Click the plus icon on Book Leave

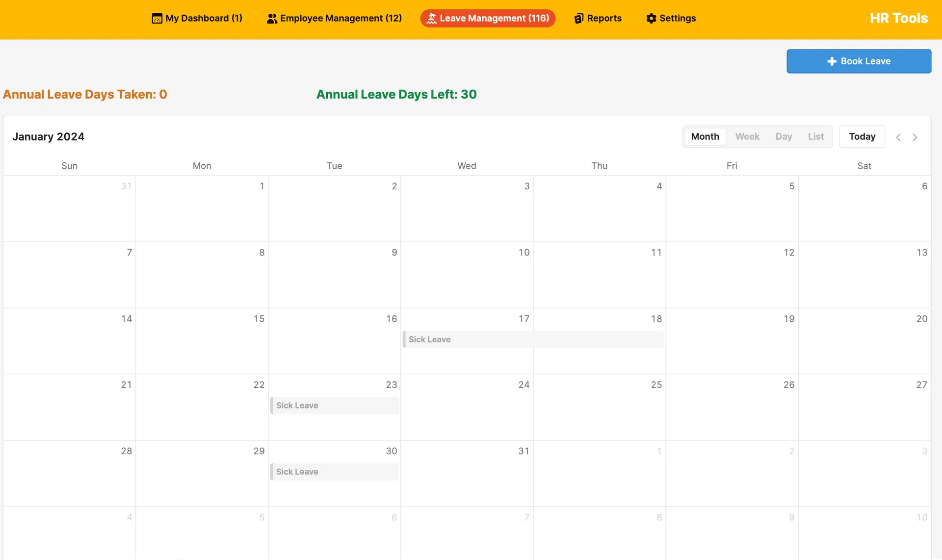(832, 61)
